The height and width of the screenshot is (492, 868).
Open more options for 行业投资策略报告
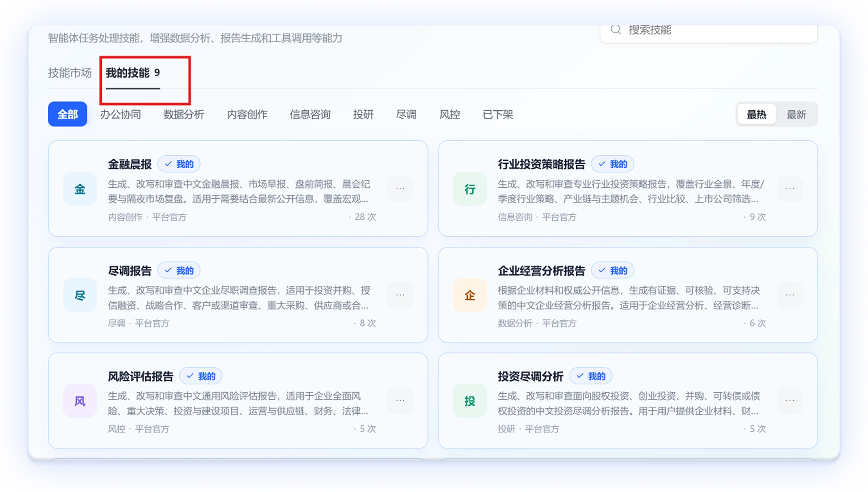[790, 189]
